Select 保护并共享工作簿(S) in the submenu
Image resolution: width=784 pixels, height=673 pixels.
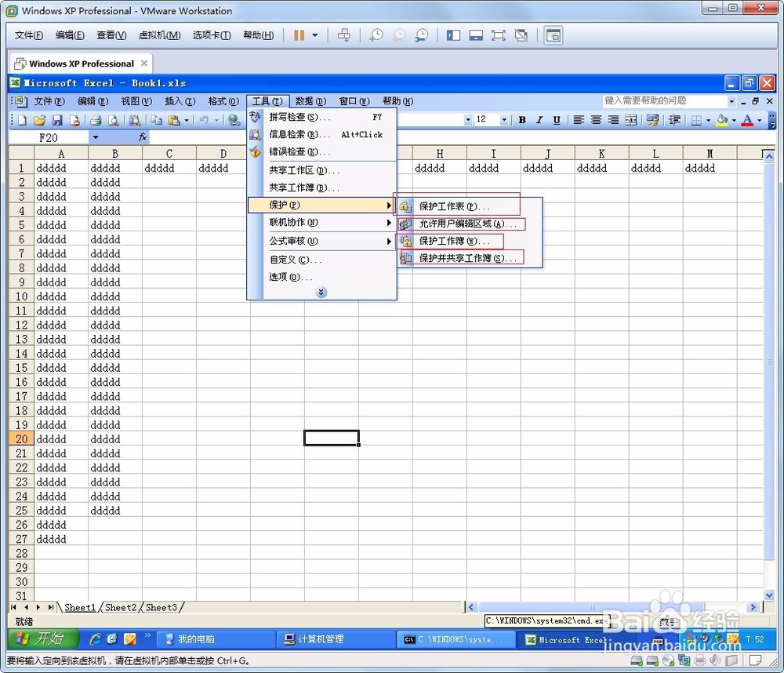coord(470,258)
